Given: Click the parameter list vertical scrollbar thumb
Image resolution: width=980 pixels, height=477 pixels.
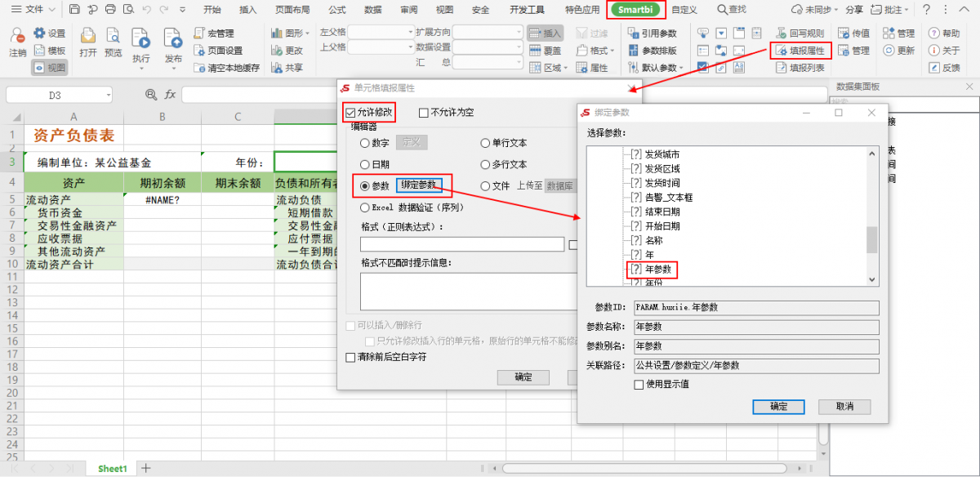Looking at the screenshot, I should coord(871,240).
